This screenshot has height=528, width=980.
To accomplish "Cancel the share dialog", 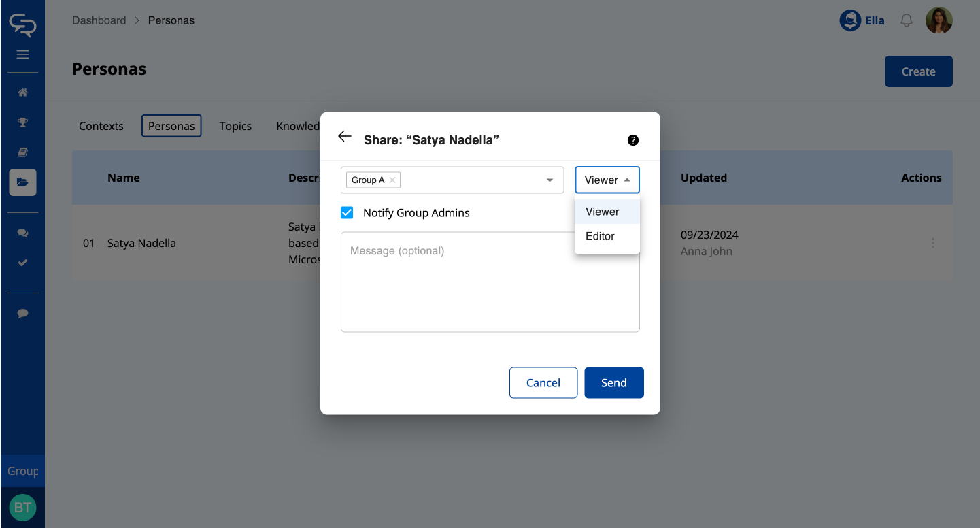I will click(x=543, y=383).
